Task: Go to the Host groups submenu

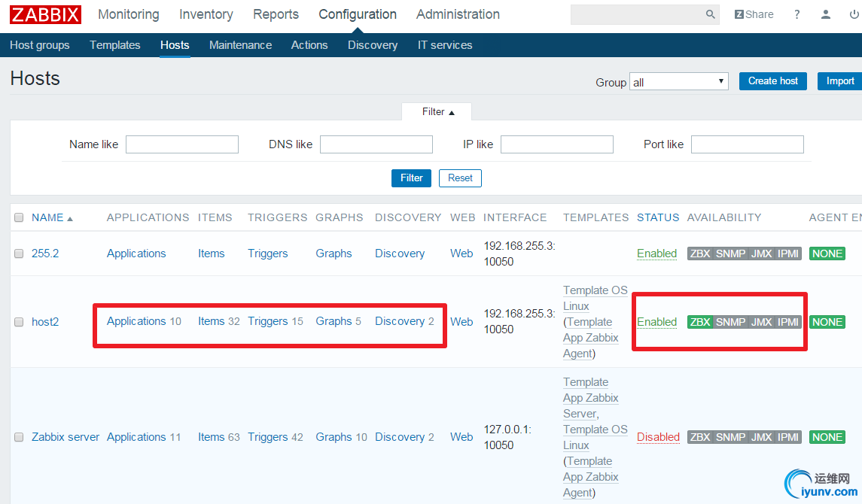Action: tap(40, 45)
